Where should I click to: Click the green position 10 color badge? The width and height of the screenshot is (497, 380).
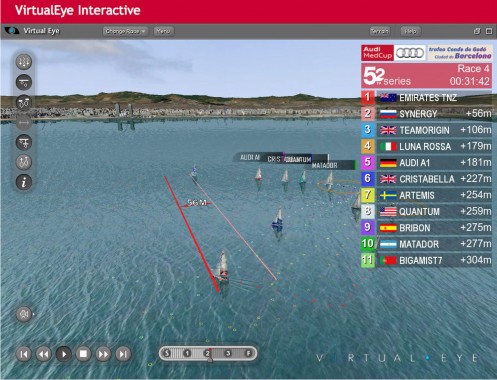click(368, 244)
